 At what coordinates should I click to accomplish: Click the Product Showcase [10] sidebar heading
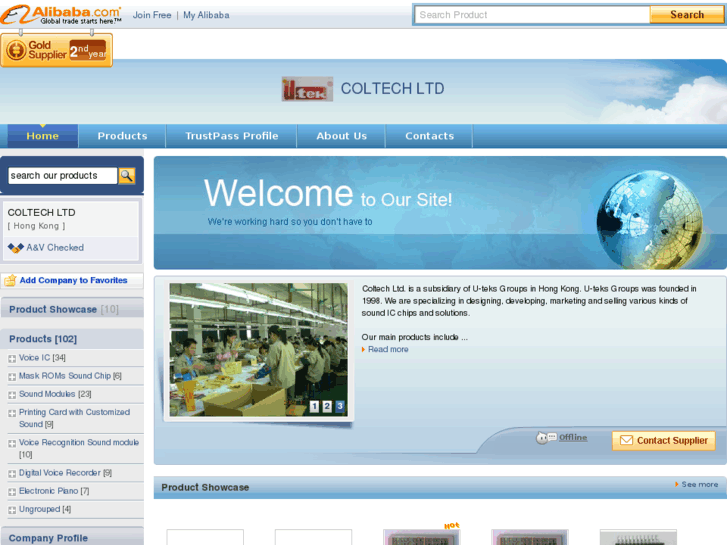(64, 309)
